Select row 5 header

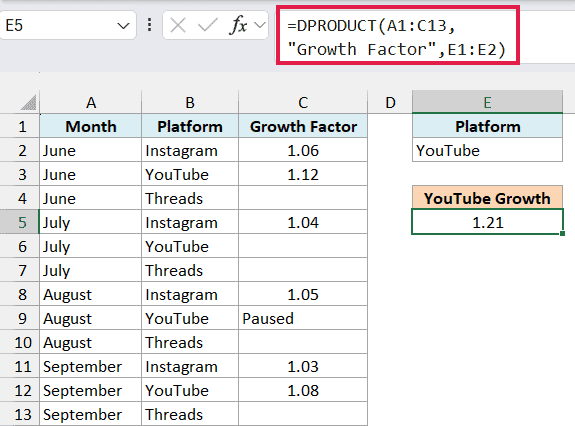coord(20,223)
